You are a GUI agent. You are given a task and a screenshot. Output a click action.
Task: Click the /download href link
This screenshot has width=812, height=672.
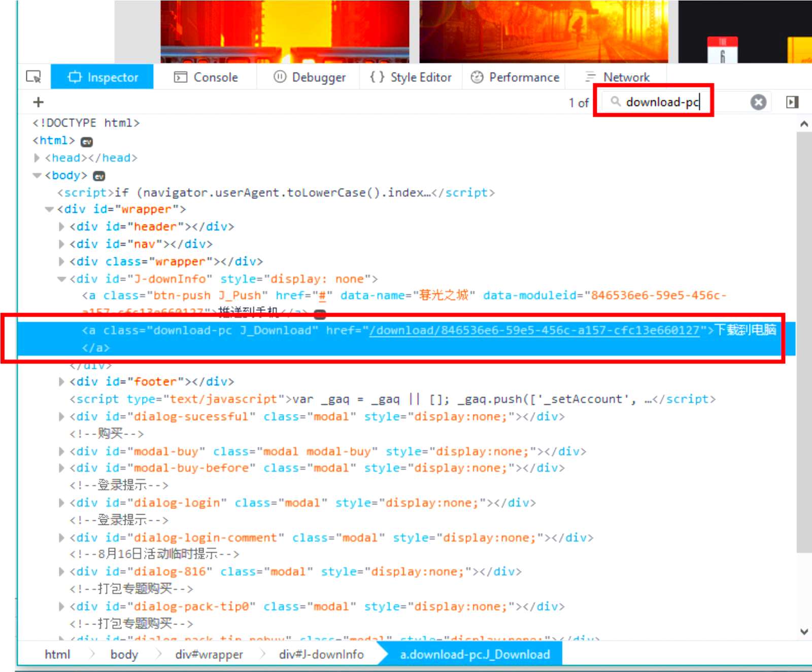534,330
